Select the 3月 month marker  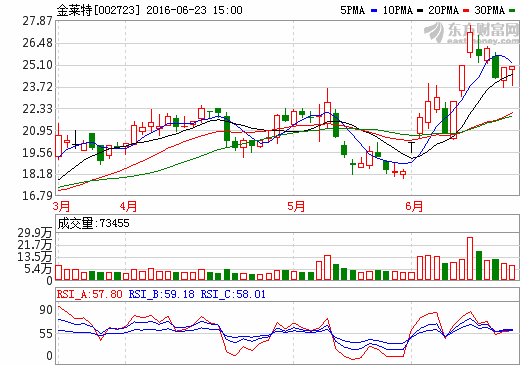[61, 206]
